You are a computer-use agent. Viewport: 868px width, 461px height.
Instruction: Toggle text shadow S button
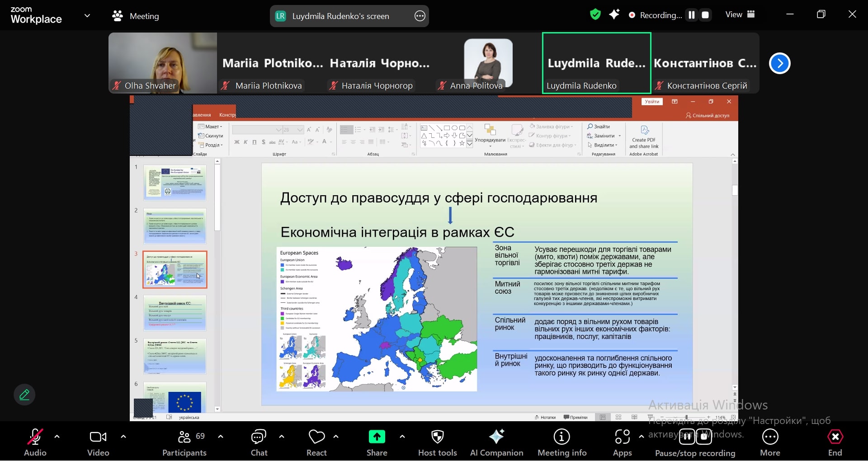click(264, 142)
